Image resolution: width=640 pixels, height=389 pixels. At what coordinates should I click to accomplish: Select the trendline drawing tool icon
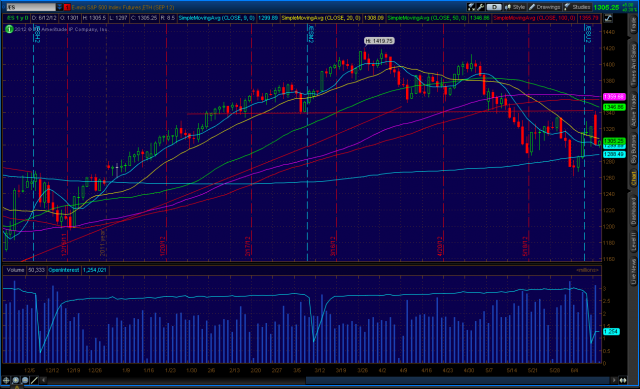(x=34, y=380)
